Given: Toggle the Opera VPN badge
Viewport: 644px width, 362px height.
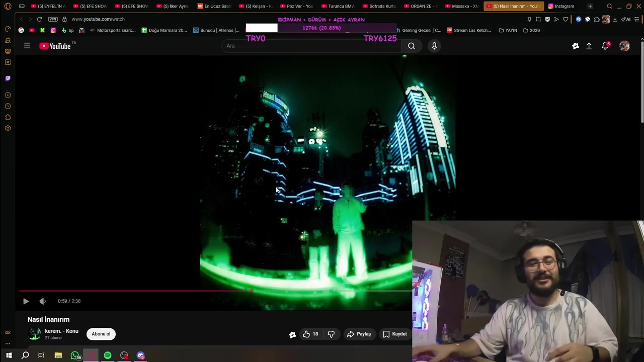Looking at the screenshot, I should coord(53,19).
